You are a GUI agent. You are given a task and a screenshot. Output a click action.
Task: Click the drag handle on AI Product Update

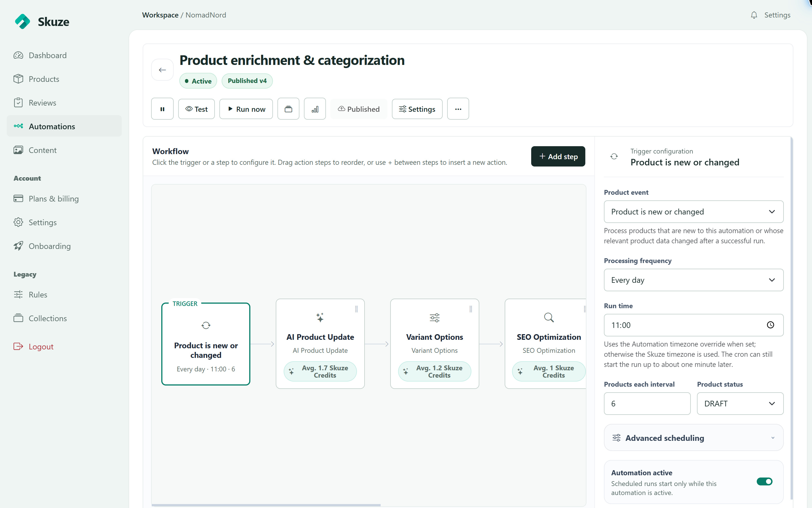356,309
